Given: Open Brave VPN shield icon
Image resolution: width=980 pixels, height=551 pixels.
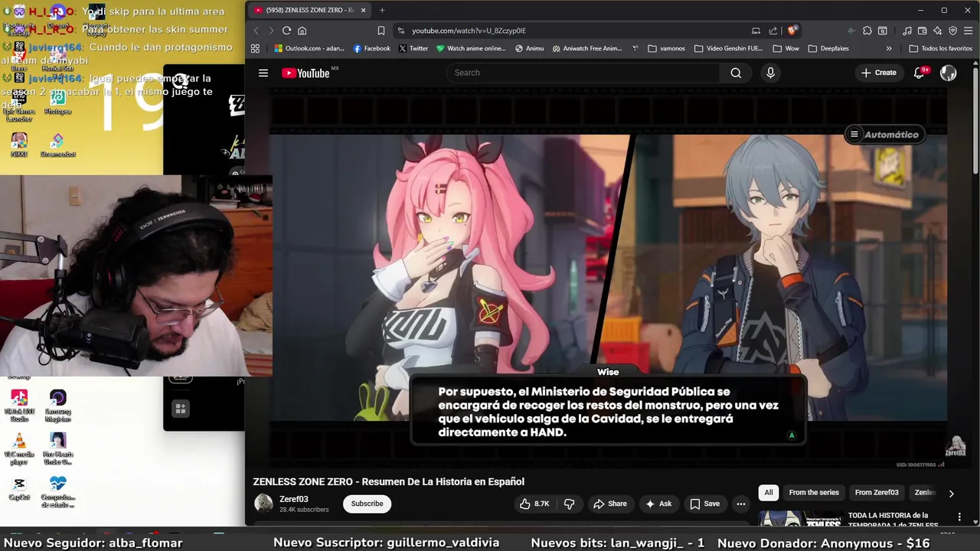Looking at the screenshot, I should [x=953, y=31].
